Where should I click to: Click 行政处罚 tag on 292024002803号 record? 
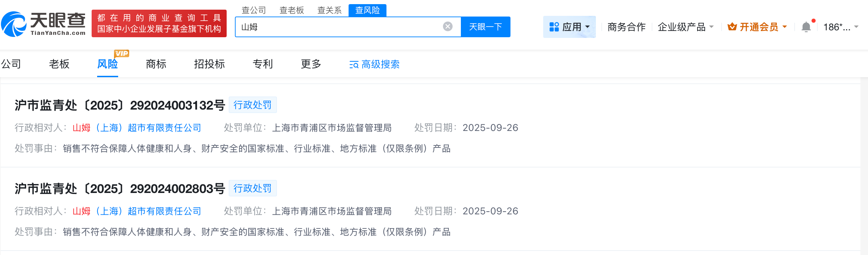pyautogui.click(x=252, y=188)
